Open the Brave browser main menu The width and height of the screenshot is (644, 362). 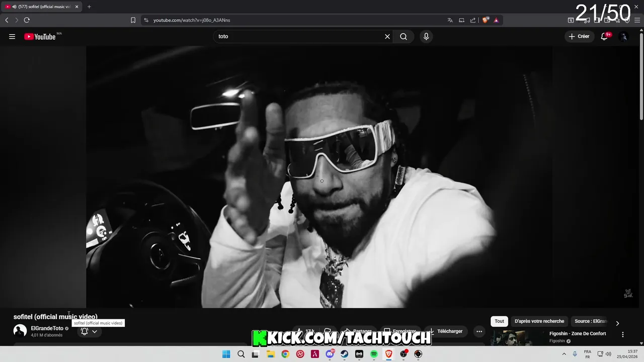[x=637, y=20]
